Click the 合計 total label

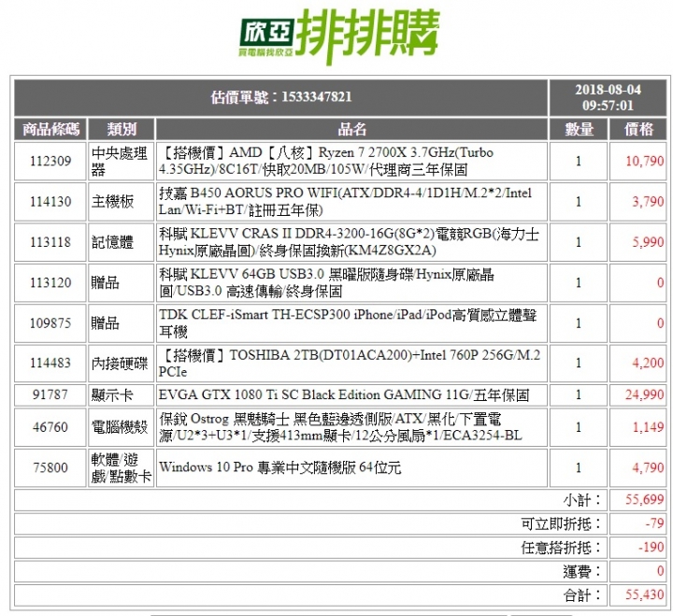click(x=582, y=595)
